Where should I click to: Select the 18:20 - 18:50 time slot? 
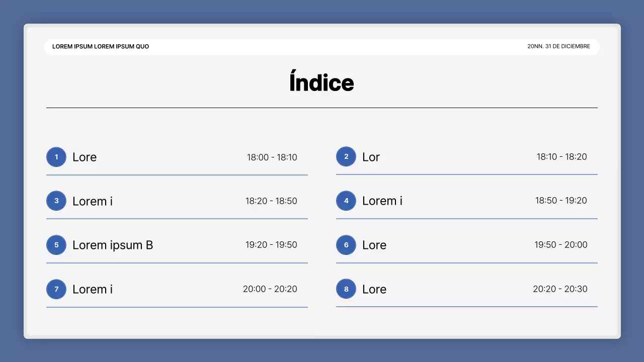[271, 201]
